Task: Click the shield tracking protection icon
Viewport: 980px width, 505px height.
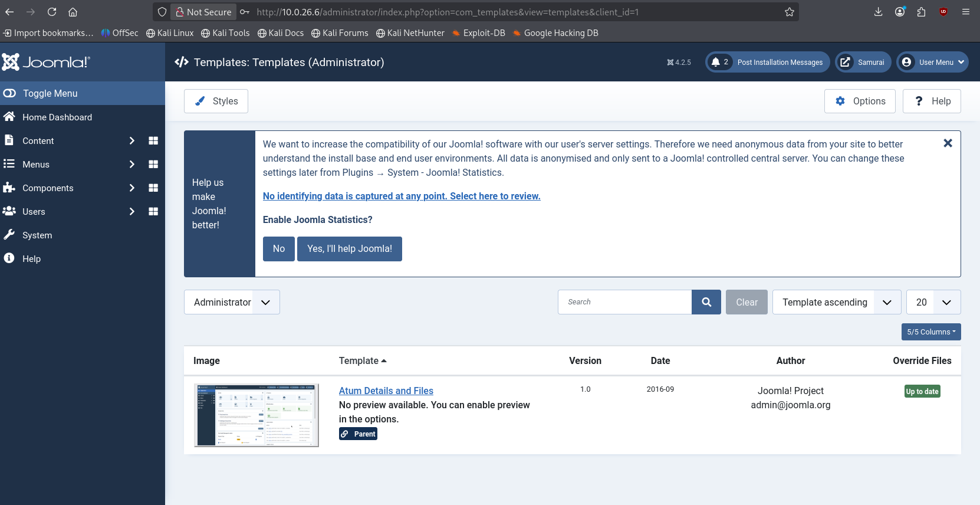Action: point(162,12)
